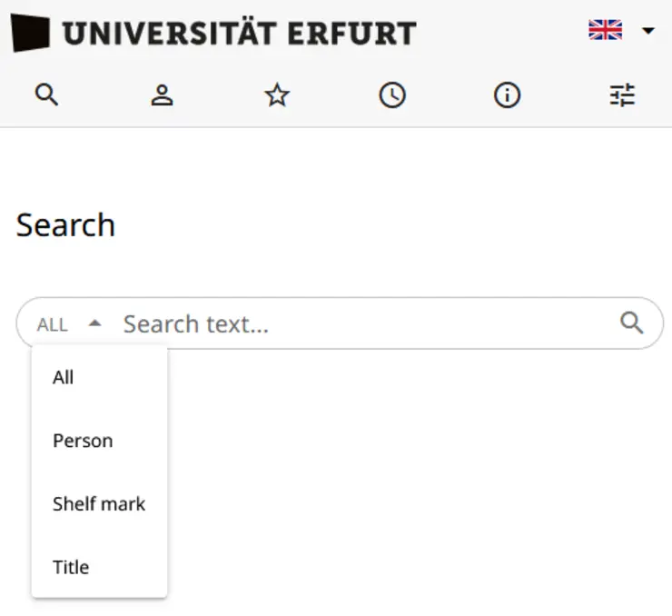Focus the Search text input field
The height and width of the screenshot is (616, 672).
(363, 323)
